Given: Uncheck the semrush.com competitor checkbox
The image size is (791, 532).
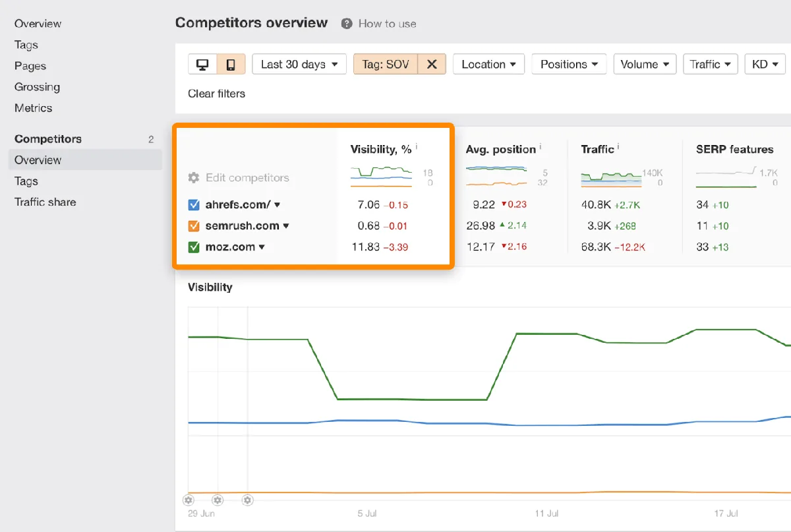Looking at the screenshot, I should [x=194, y=225].
